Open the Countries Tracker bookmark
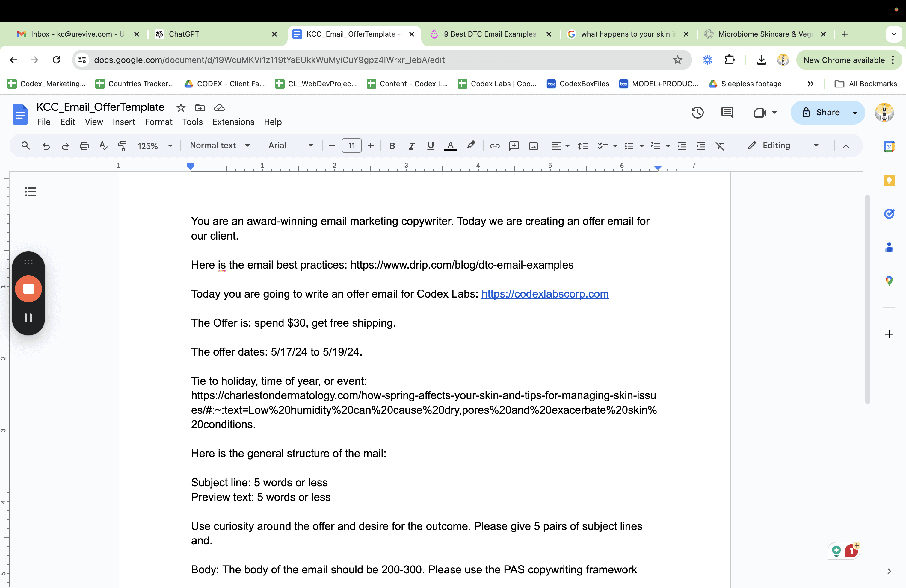 (135, 84)
